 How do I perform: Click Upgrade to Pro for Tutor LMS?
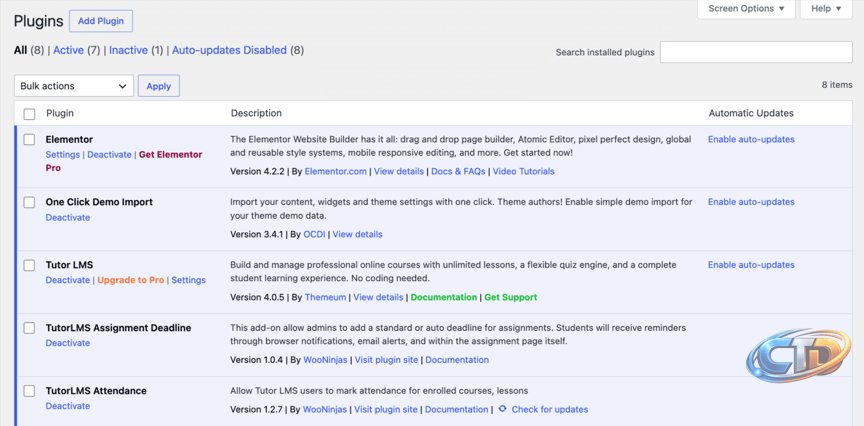[131, 281]
